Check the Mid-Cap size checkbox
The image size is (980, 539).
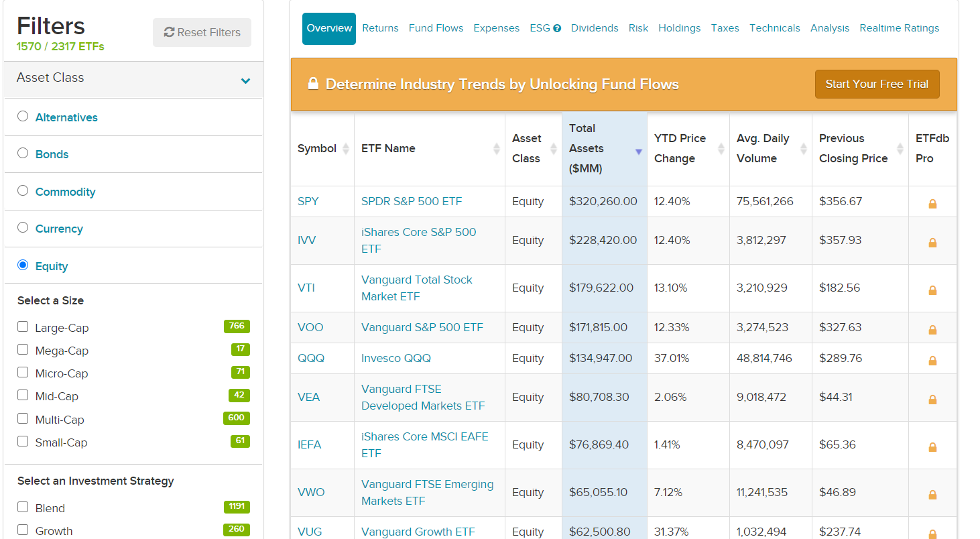click(23, 395)
